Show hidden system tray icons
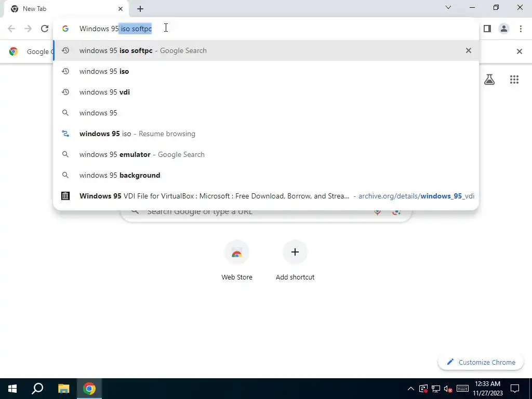The width and height of the screenshot is (532, 399). (410, 389)
